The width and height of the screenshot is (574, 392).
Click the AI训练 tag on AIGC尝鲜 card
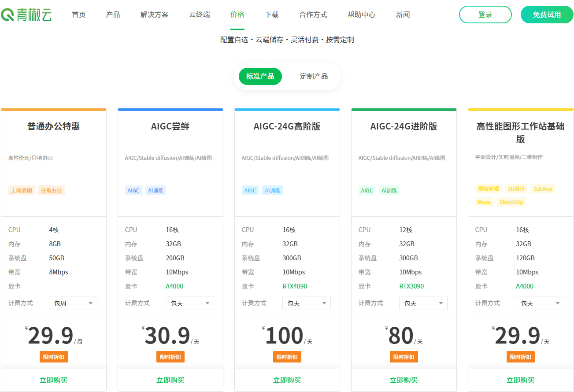point(156,190)
